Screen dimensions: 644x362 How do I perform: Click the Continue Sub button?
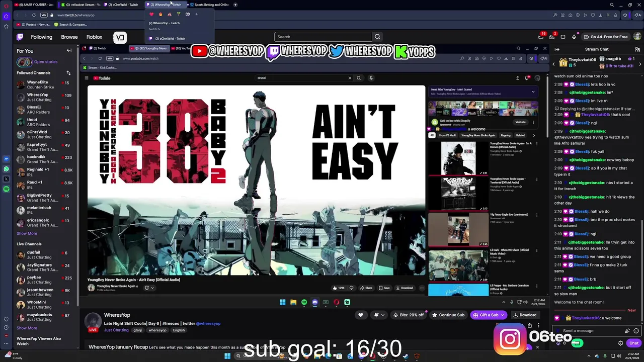click(448, 315)
